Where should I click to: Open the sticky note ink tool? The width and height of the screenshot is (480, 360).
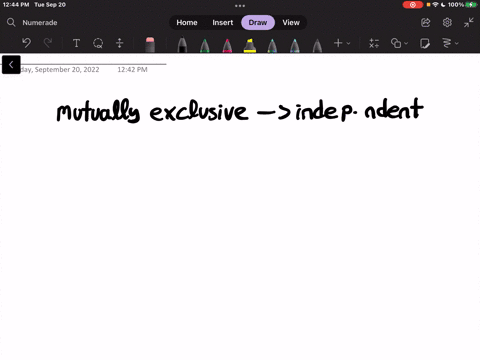[425, 43]
